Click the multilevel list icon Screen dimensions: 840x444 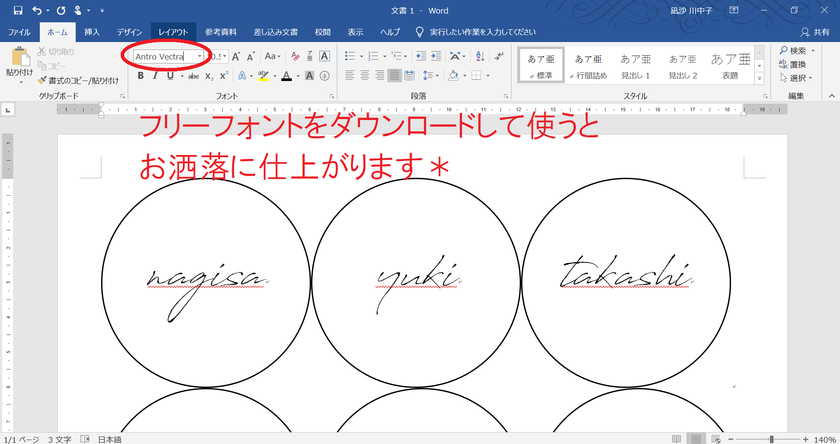(x=396, y=56)
